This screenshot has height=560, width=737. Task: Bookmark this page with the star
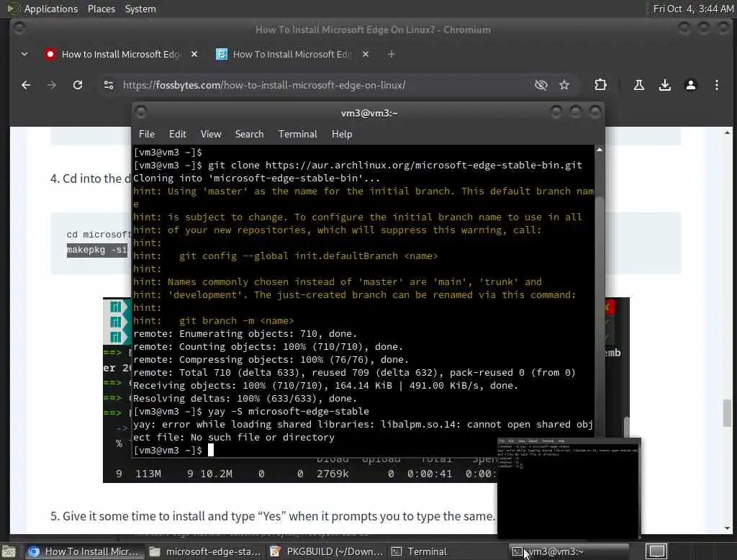564,85
